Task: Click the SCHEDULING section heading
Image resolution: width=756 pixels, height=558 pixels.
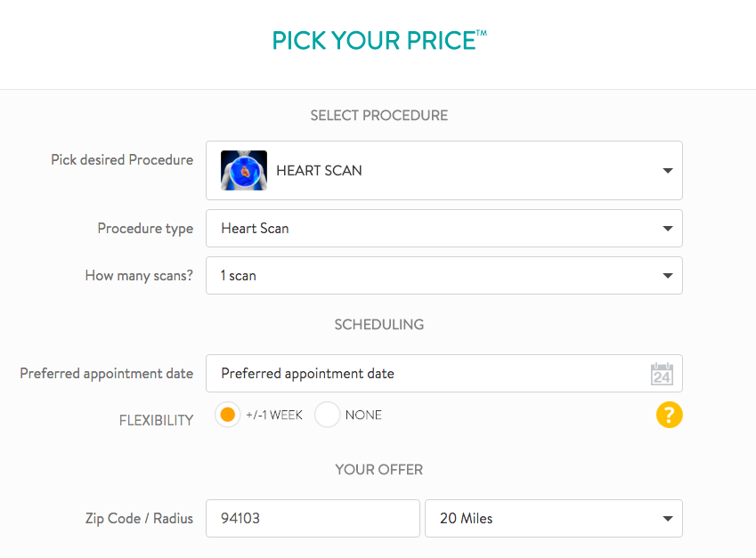Action: [378, 325]
